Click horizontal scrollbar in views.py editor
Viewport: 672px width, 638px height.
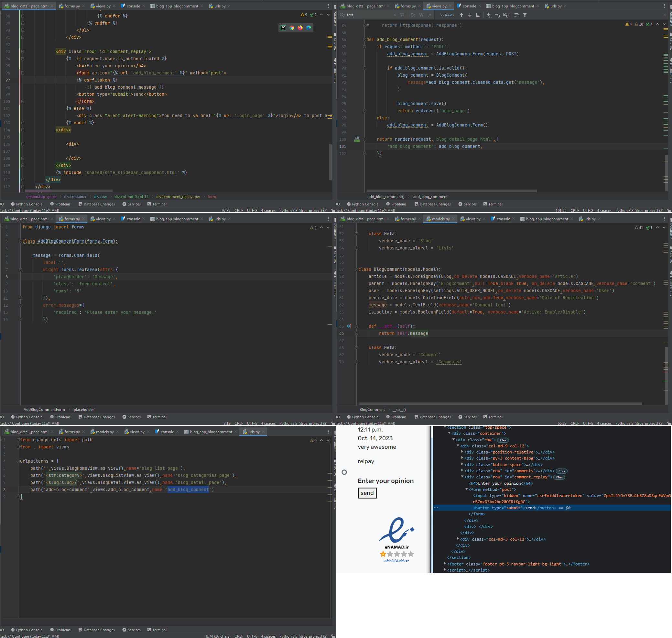pyautogui.click(x=451, y=191)
